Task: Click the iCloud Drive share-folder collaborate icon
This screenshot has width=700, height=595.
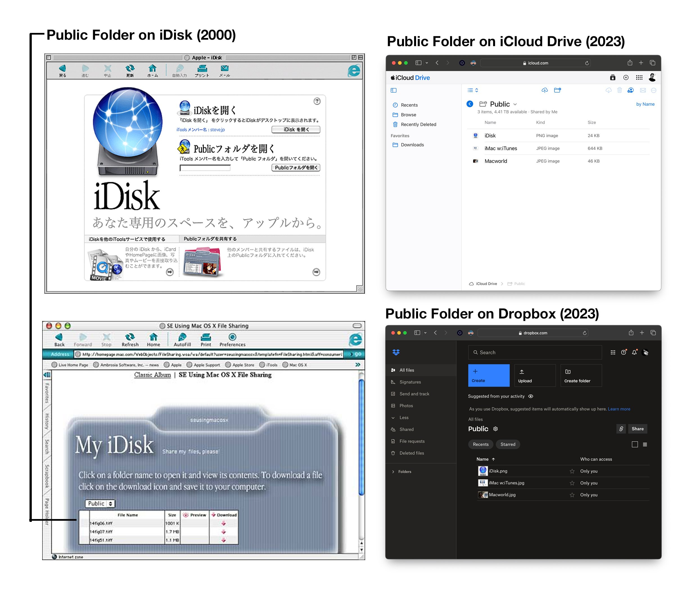Action: pyautogui.click(x=630, y=90)
